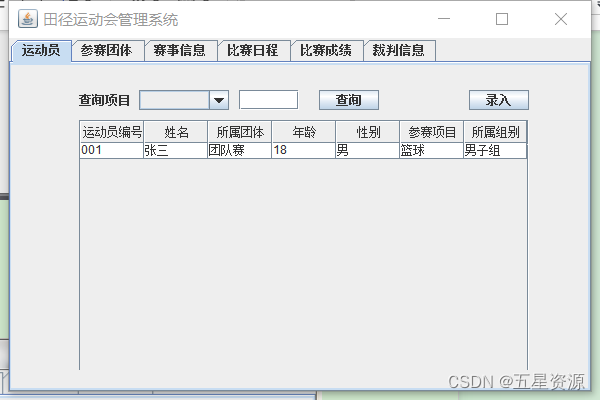Select the cell containing 团队赛
Screen dimensions: 600x400
(240, 150)
